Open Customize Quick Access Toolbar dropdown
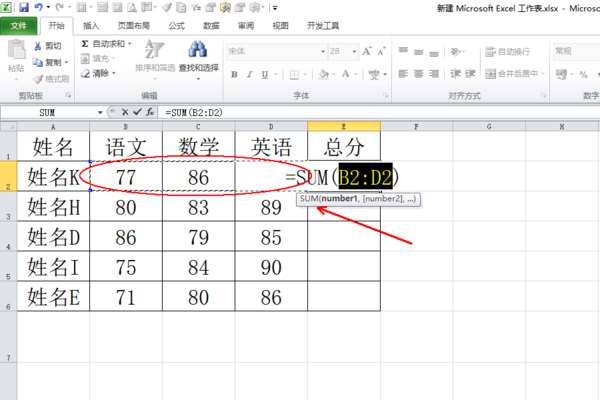Viewport: 600px width, 400px height. click(275, 7)
